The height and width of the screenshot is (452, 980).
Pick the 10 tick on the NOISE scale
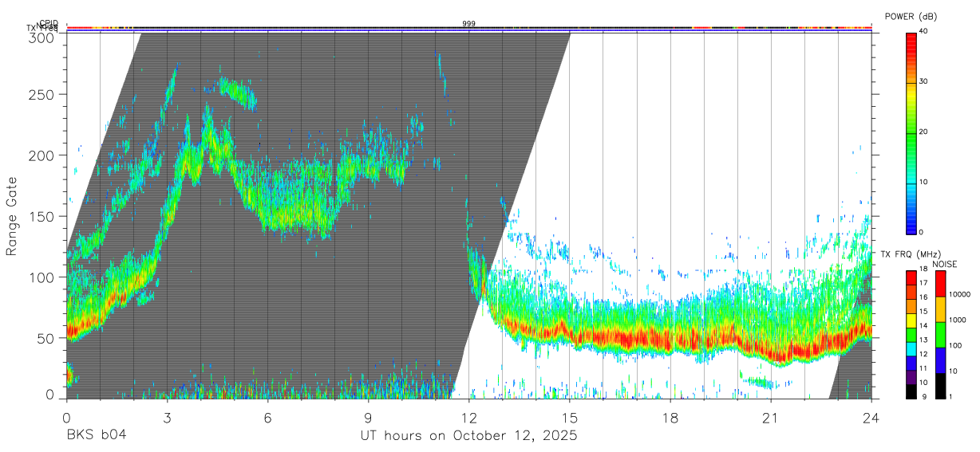[x=953, y=371]
